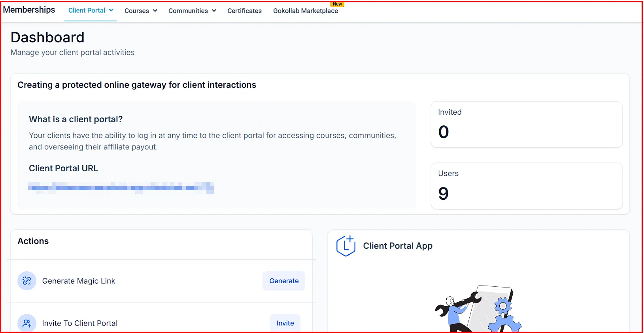Image resolution: width=644 pixels, height=333 pixels.
Task: Open the Certificates tab
Action: click(x=244, y=11)
